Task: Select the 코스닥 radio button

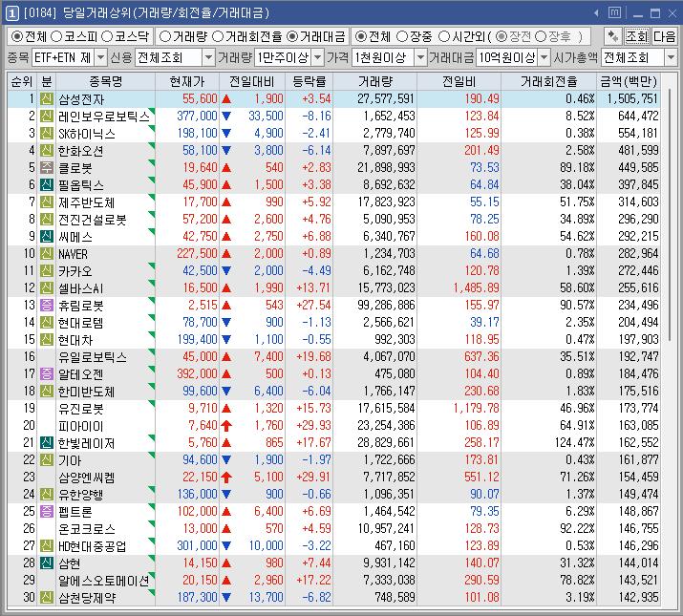Action: [107, 36]
